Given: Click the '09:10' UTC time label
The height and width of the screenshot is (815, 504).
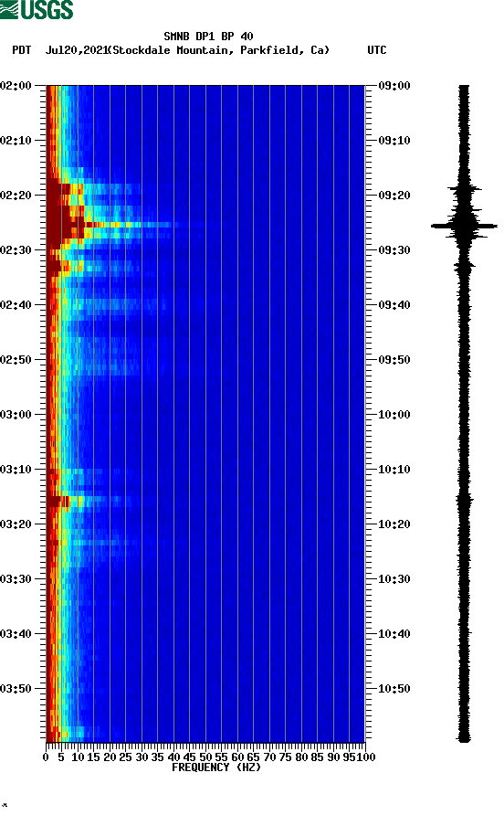Looking at the screenshot, I should click(x=394, y=141).
